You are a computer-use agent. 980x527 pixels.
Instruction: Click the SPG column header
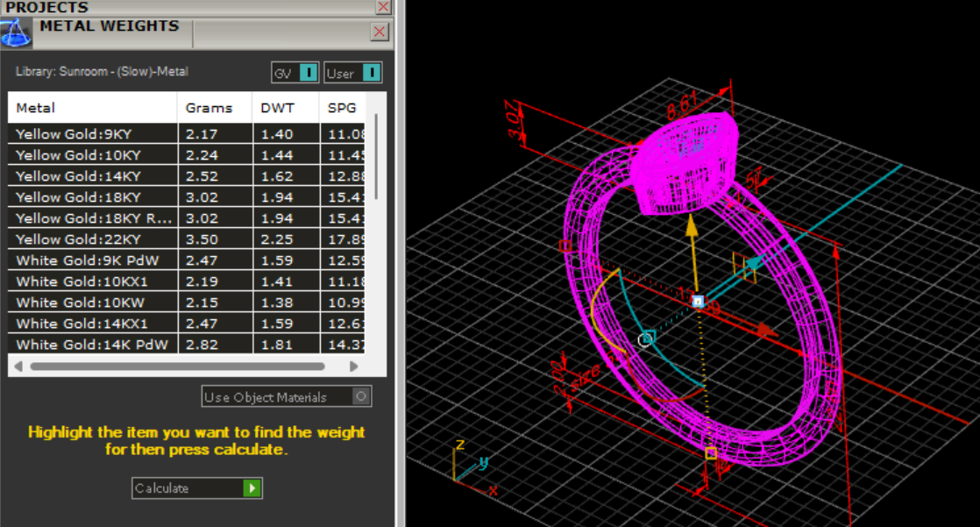343,108
